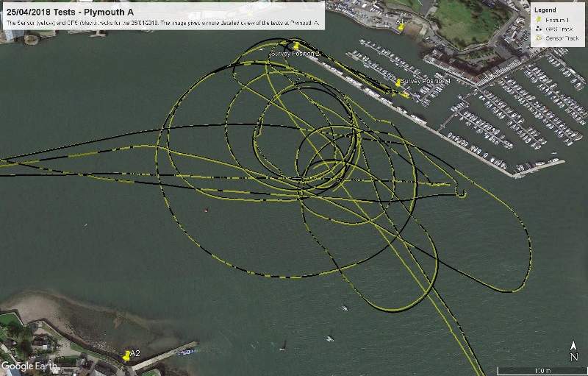Select the 'Sensor Track' legend label
Viewport: 588px width, 376px height.
pos(562,38)
